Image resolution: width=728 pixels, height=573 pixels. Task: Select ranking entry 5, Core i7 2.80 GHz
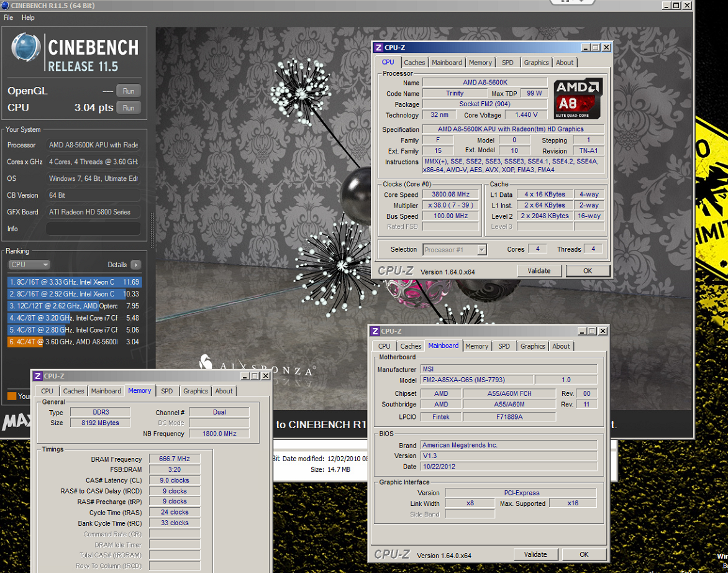point(75,329)
